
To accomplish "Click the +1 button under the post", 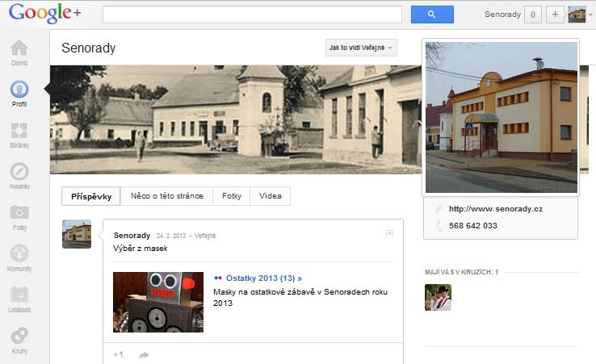I will 118,354.
